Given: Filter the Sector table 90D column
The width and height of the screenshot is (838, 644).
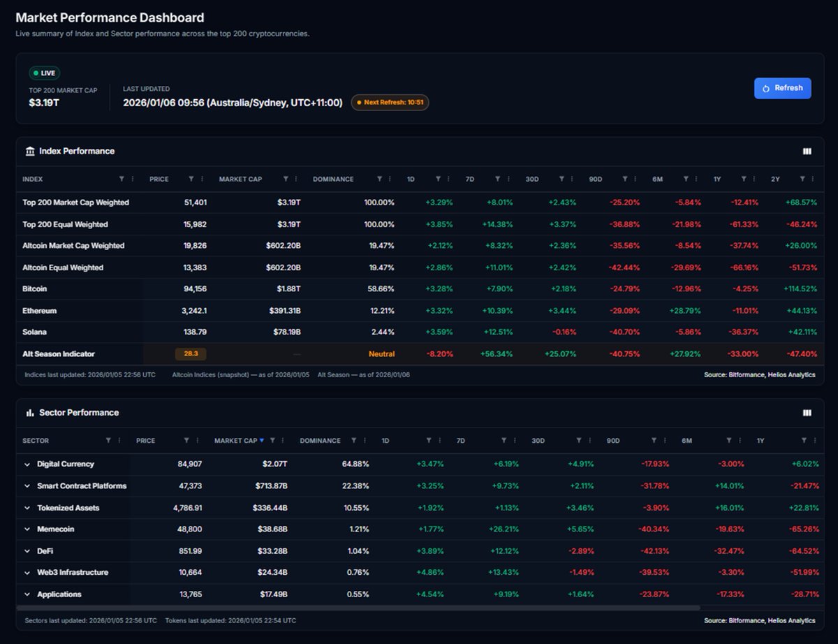Looking at the screenshot, I should pyautogui.click(x=654, y=441).
